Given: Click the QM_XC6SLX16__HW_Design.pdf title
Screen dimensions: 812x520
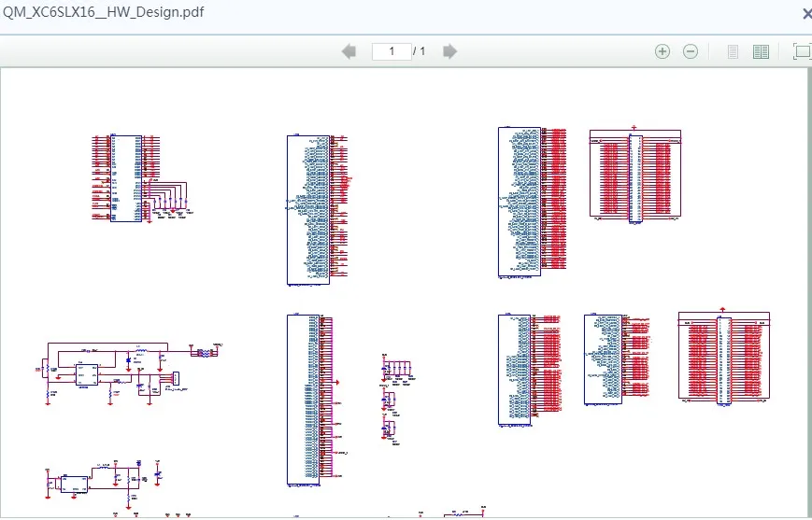Looking at the screenshot, I should [104, 12].
